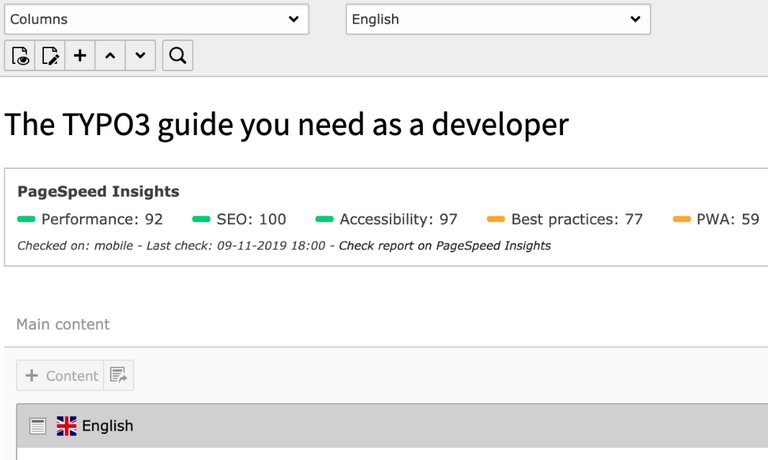Click the PWA: 59 score
The image size is (768, 460).
tap(727, 219)
